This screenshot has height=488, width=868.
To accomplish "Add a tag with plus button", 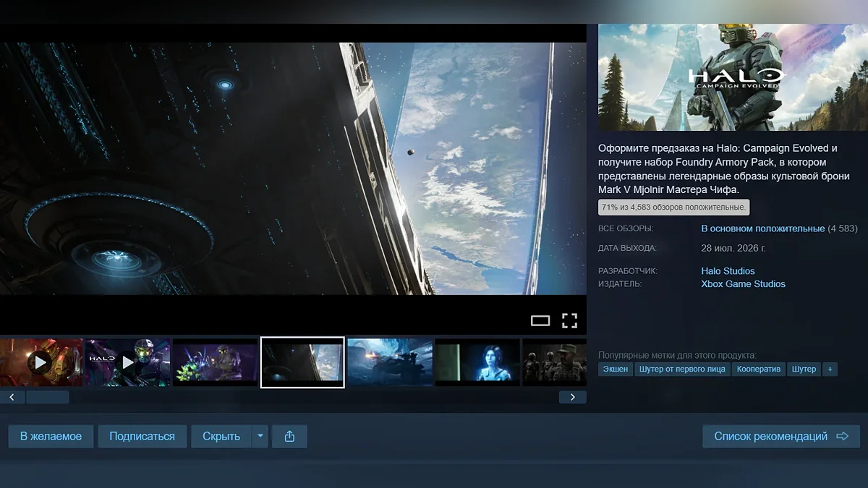I will pyautogui.click(x=830, y=369).
